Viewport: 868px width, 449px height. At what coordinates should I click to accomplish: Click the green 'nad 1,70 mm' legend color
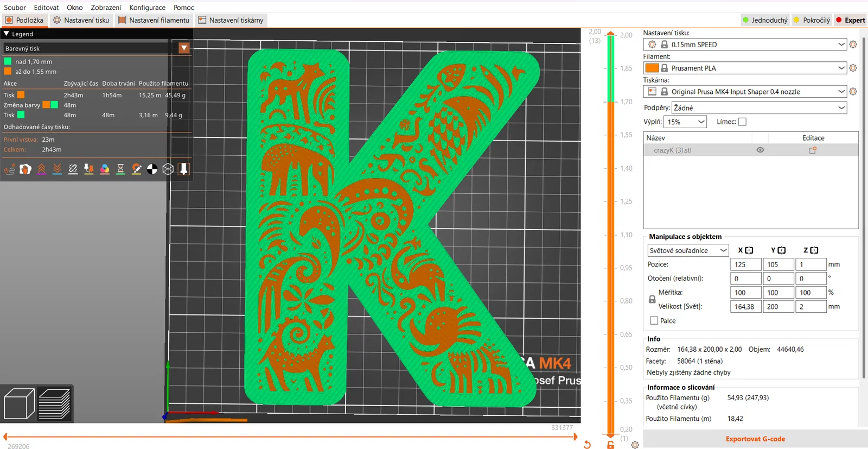click(8, 61)
